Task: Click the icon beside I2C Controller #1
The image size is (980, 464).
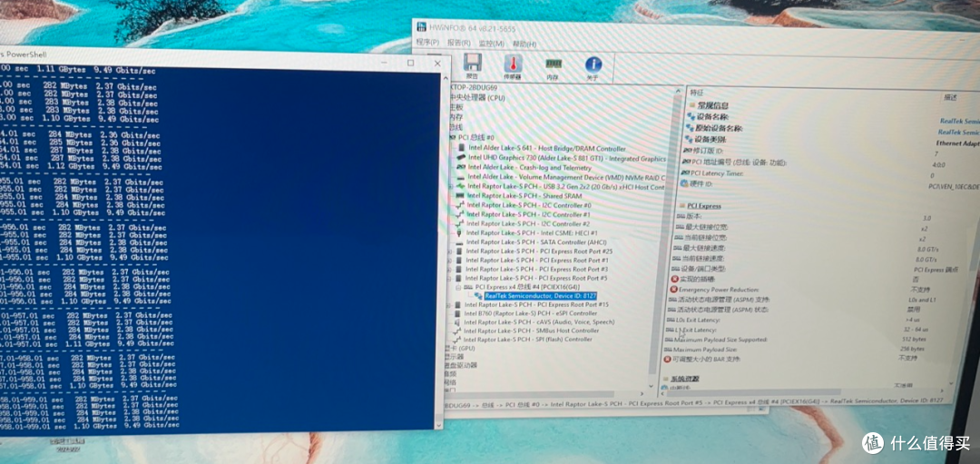Action: tap(461, 214)
